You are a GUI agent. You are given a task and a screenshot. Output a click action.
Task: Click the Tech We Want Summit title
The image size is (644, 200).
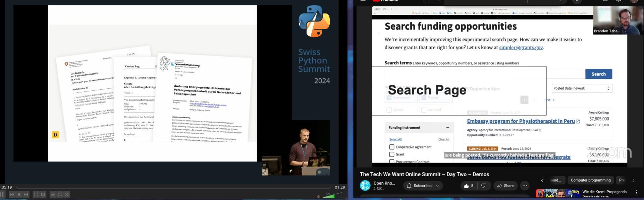[424, 174]
